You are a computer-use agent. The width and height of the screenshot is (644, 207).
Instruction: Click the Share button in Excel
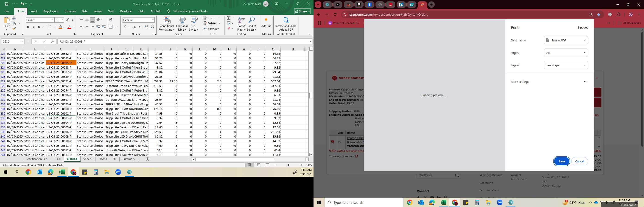[x=302, y=11]
